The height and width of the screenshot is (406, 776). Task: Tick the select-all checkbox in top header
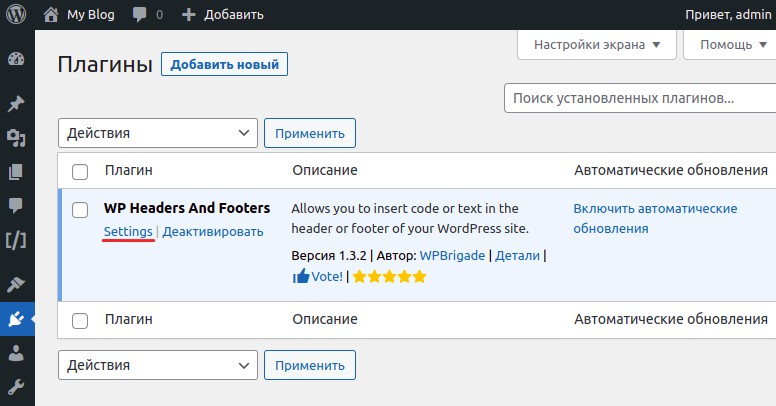click(80, 171)
